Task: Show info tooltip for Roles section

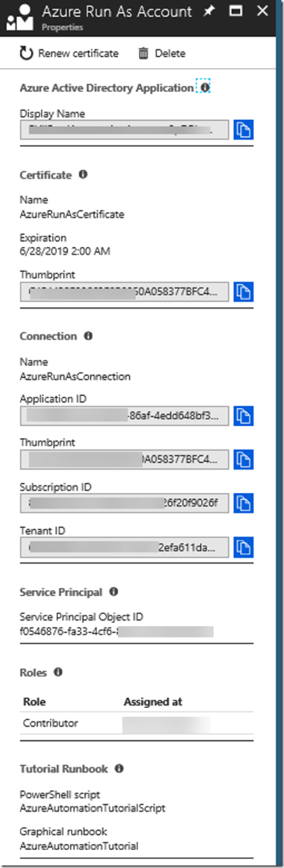Action: tap(58, 672)
